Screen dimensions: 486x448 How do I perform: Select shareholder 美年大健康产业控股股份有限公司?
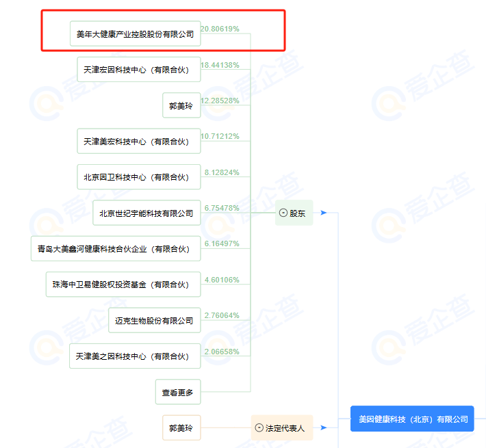[x=135, y=34]
